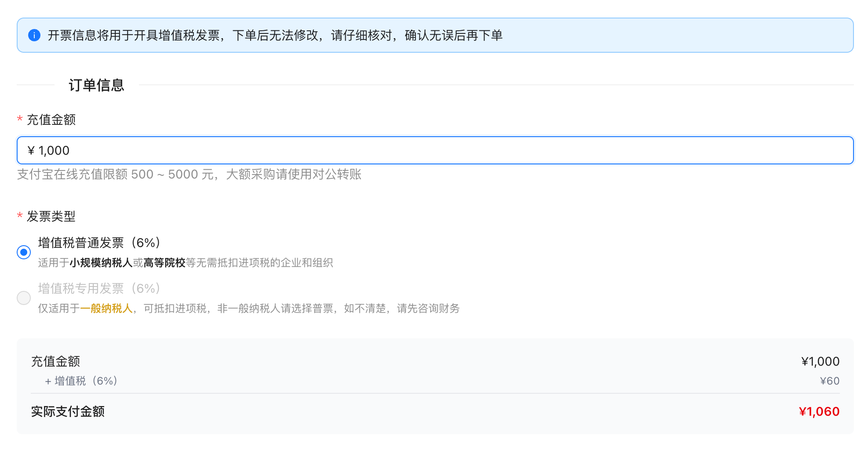Click the ¥60 tax amount in the summary

(x=829, y=381)
